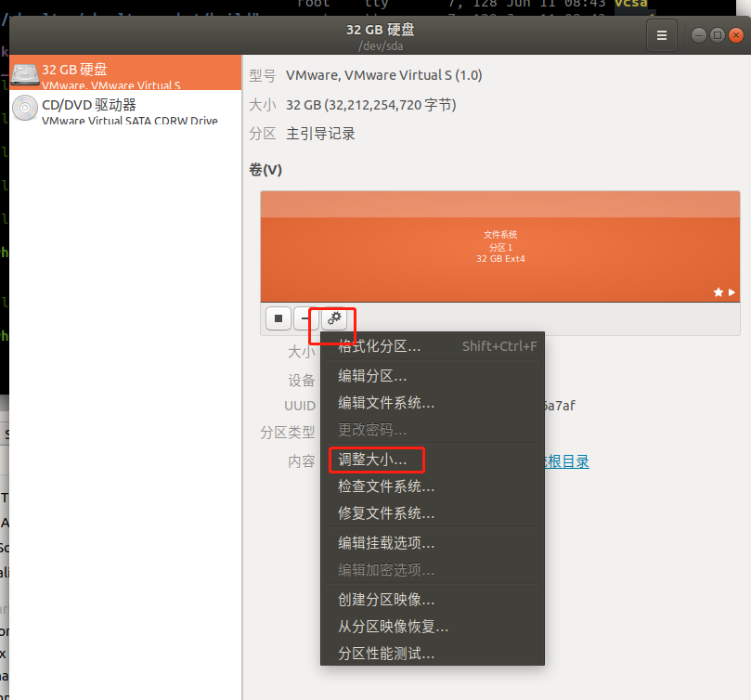Choose Edit Partition (编辑分区) menu entry
Viewport: 751px width, 700px height.
coord(432,376)
